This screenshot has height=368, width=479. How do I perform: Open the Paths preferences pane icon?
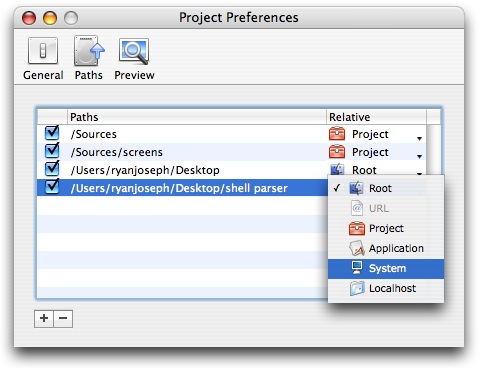89,51
